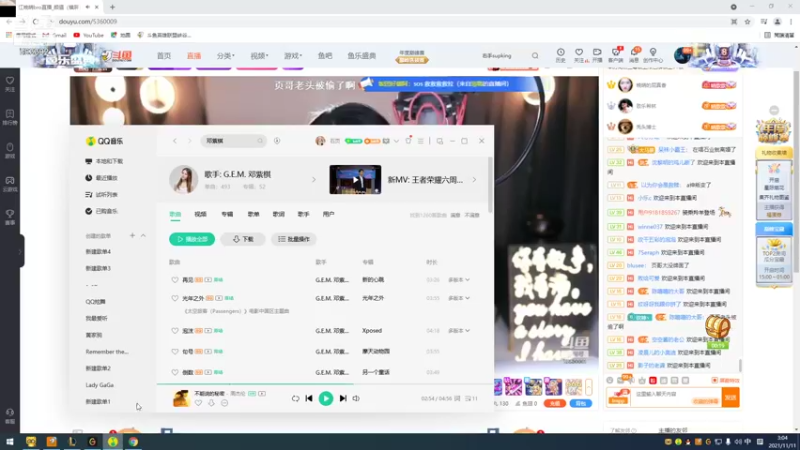Open the QQ Music mail/messages icon

386,141
